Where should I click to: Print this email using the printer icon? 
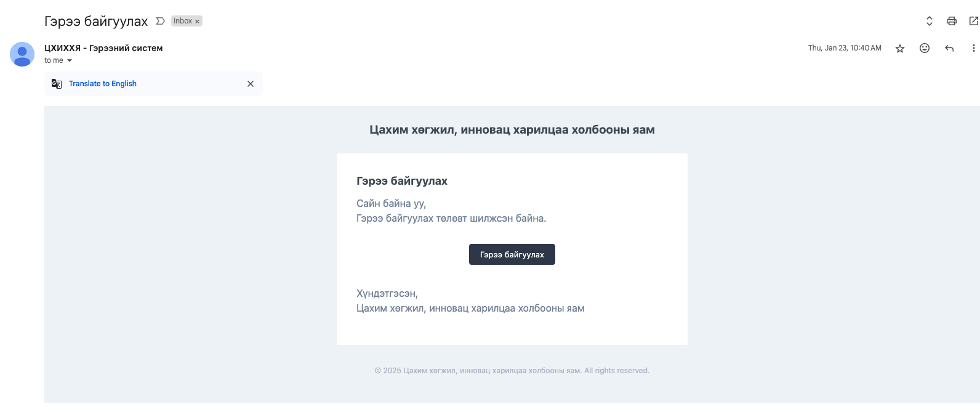(951, 21)
